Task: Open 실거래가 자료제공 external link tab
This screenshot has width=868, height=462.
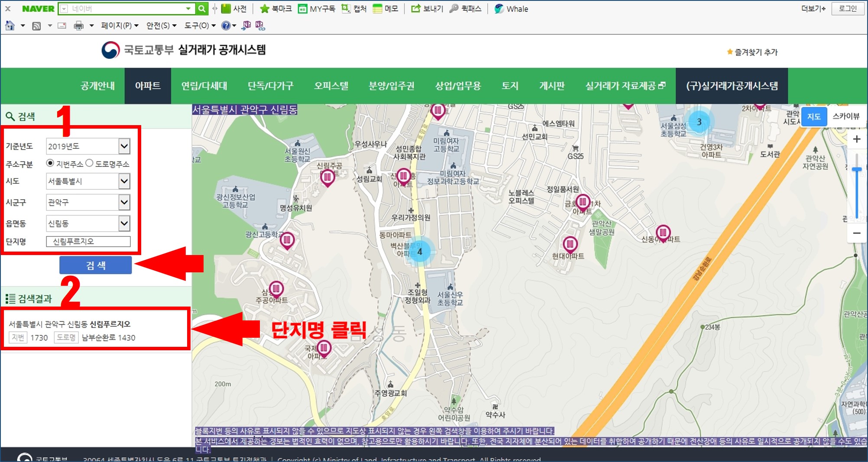Action: 625,86
